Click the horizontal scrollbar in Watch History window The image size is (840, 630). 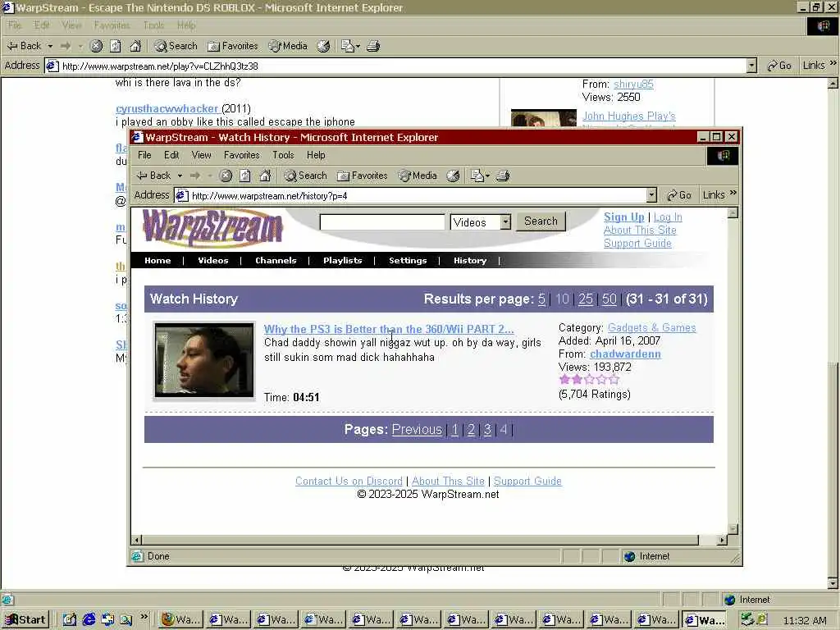(x=420, y=540)
